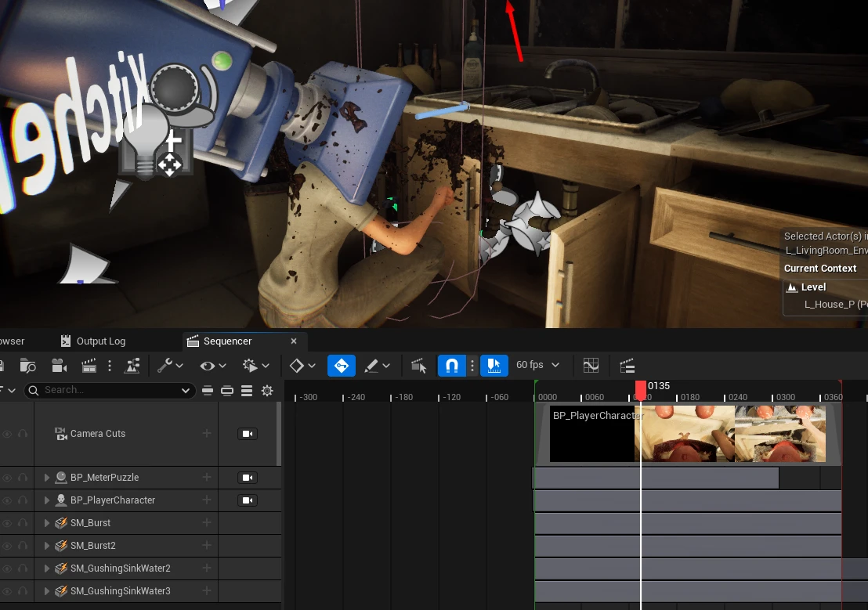Viewport: 868px width, 610px height.
Task: Open render options three-dot menu beside clapperboard
Action: point(110,366)
